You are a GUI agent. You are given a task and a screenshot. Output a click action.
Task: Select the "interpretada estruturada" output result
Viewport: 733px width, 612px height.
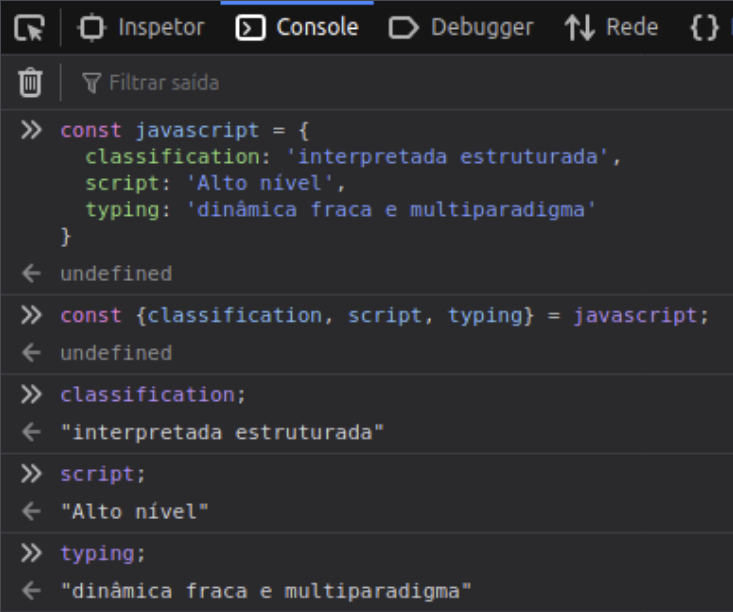pos(222,433)
